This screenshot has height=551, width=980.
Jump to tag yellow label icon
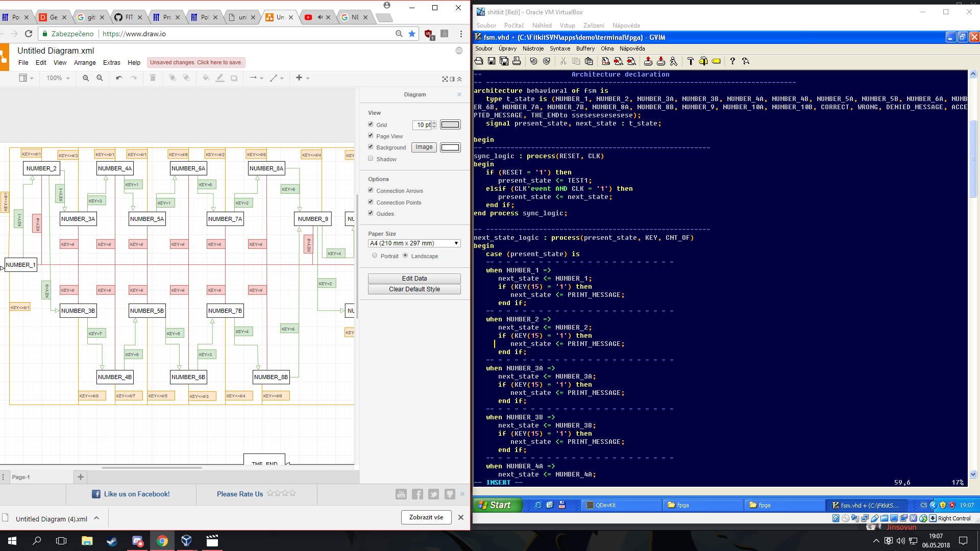[x=716, y=61]
